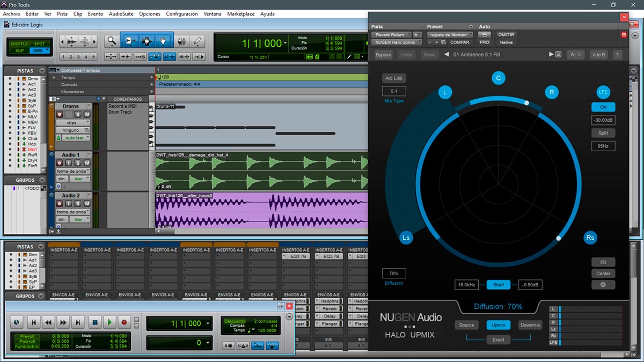Click the 5.1 Mix Type field

click(x=394, y=91)
